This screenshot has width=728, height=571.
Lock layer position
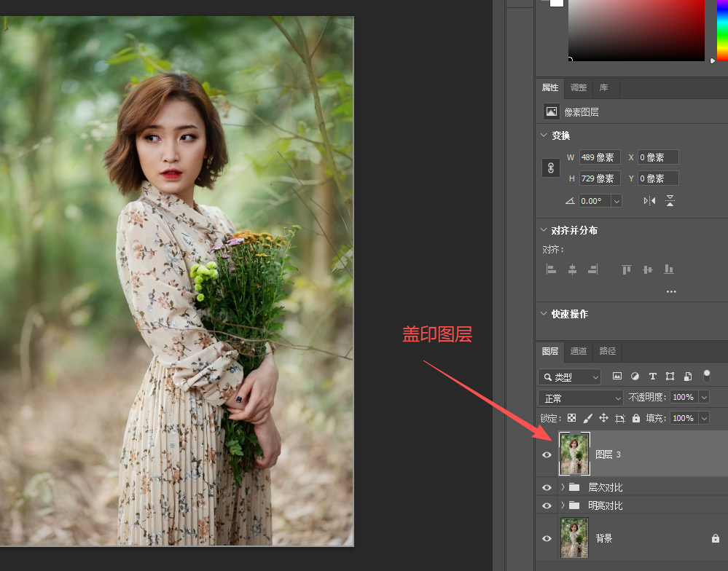coord(603,418)
